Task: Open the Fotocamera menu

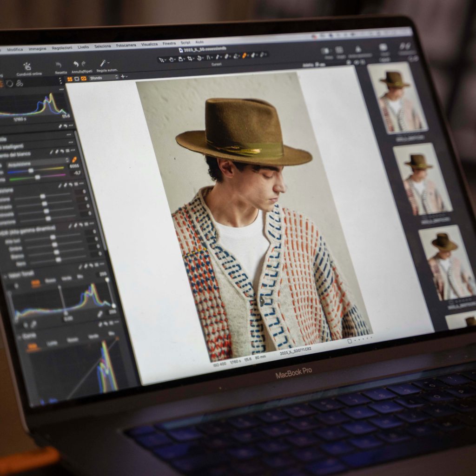Action: [x=126, y=46]
